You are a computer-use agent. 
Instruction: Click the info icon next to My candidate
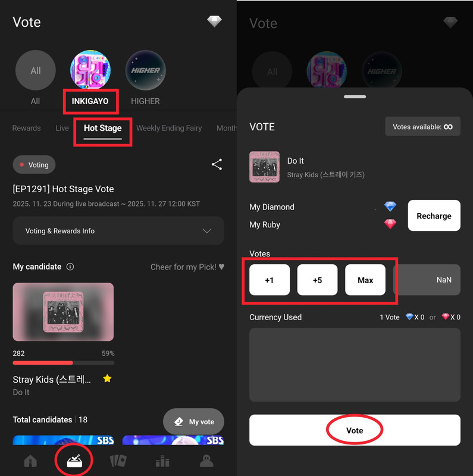coord(70,267)
